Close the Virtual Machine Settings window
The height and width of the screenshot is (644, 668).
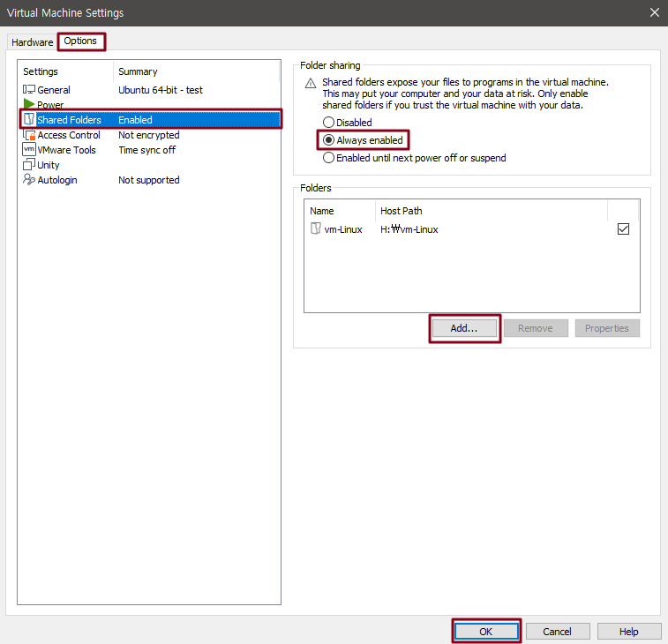[x=655, y=12]
